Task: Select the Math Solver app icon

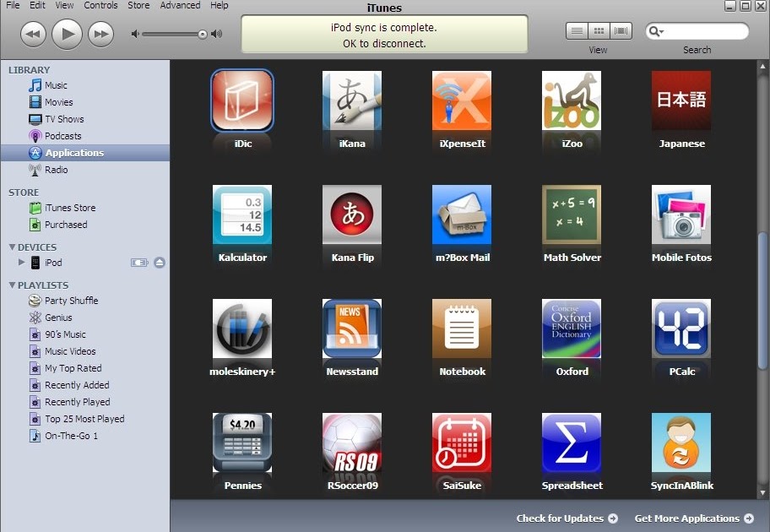Action: pyautogui.click(x=572, y=214)
